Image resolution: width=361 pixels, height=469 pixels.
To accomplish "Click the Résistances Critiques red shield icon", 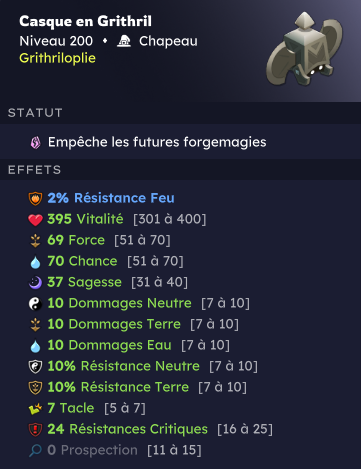I will (x=35, y=430).
